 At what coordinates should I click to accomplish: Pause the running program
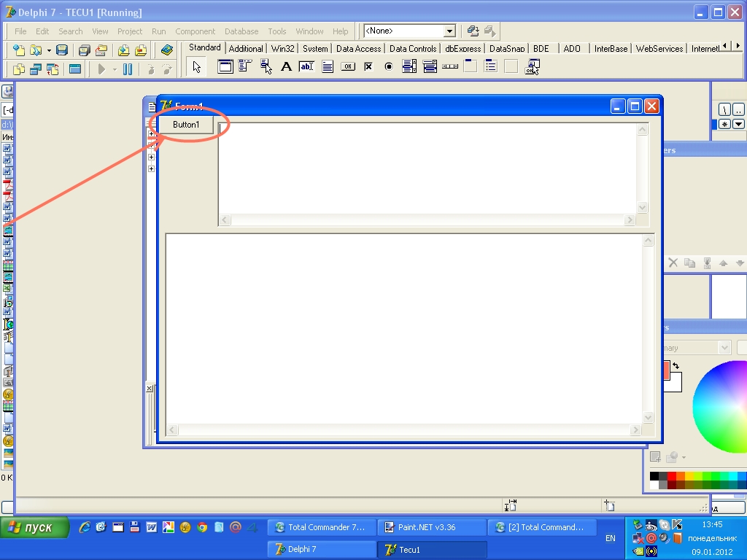pos(128,69)
